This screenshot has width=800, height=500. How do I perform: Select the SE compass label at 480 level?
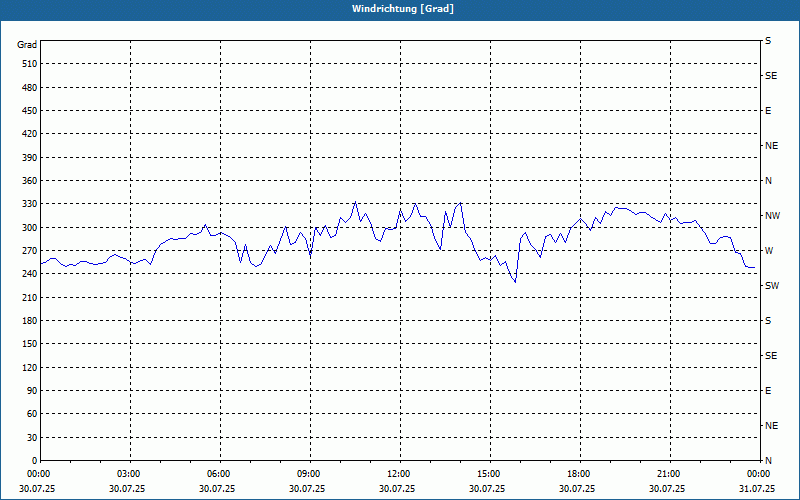click(x=771, y=76)
